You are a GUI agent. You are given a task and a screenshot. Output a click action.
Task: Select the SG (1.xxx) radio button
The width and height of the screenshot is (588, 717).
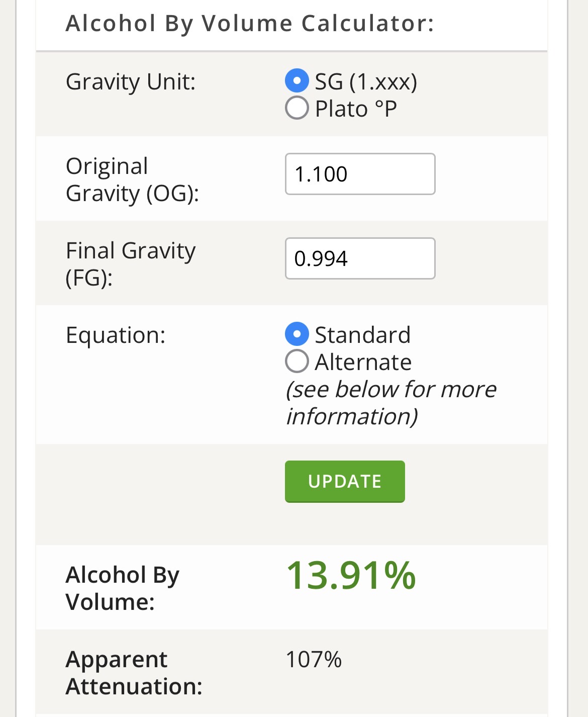click(x=297, y=81)
